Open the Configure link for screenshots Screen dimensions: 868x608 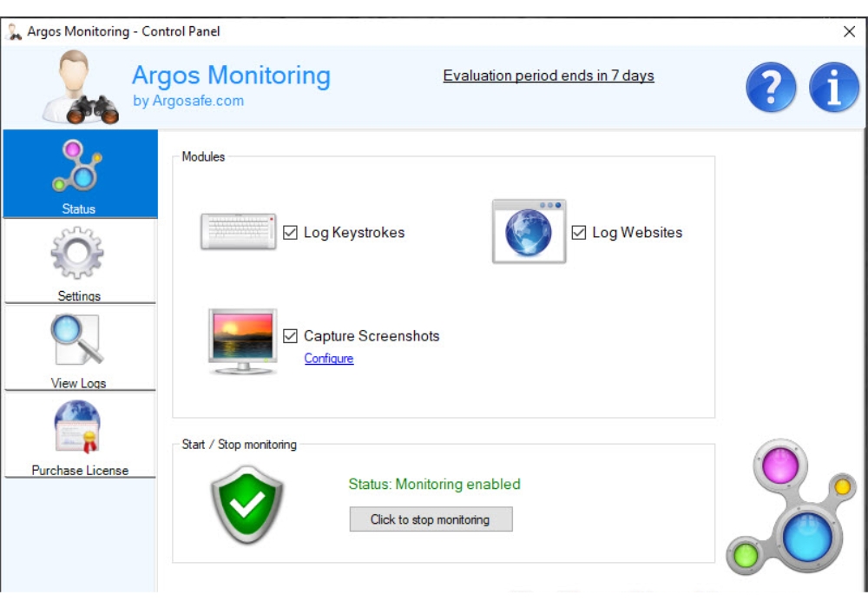tap(329, 358)
